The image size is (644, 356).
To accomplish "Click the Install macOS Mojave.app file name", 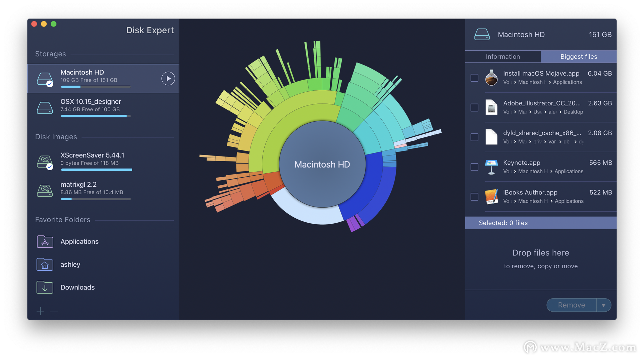I will click(541, 73).
